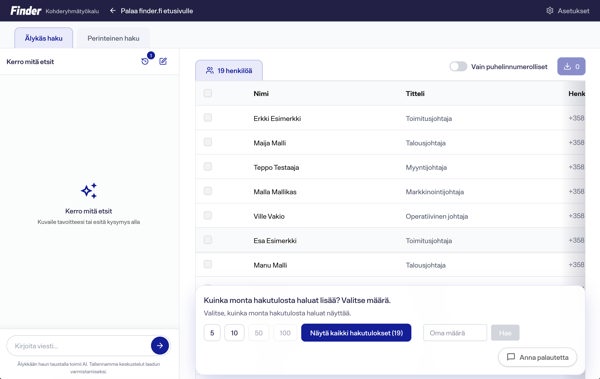Choose 50 results button
Screen dimensions: 600x379
pyautogui.click(x=259, y=333)
